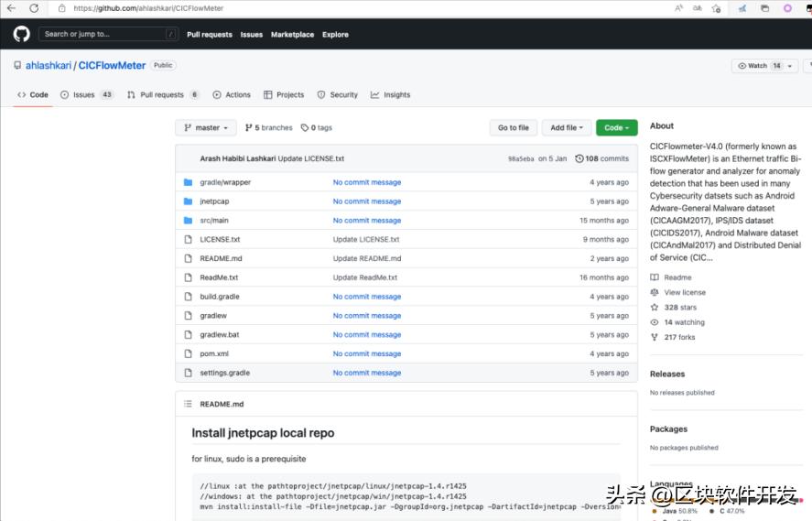Open Marketplace in the top navigation
The image size is (812, 521).
point(292,35)
